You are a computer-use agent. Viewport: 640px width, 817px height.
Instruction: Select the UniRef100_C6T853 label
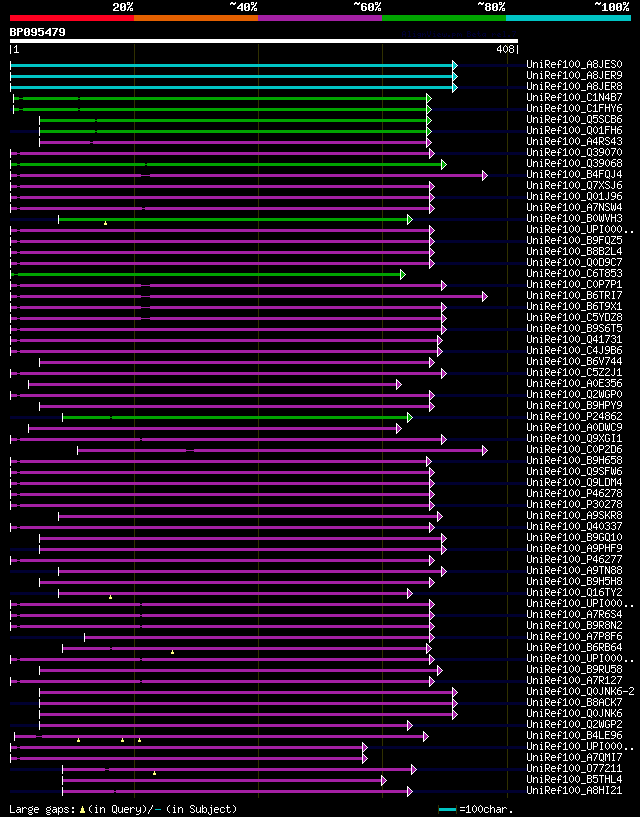tap(574, 274)
